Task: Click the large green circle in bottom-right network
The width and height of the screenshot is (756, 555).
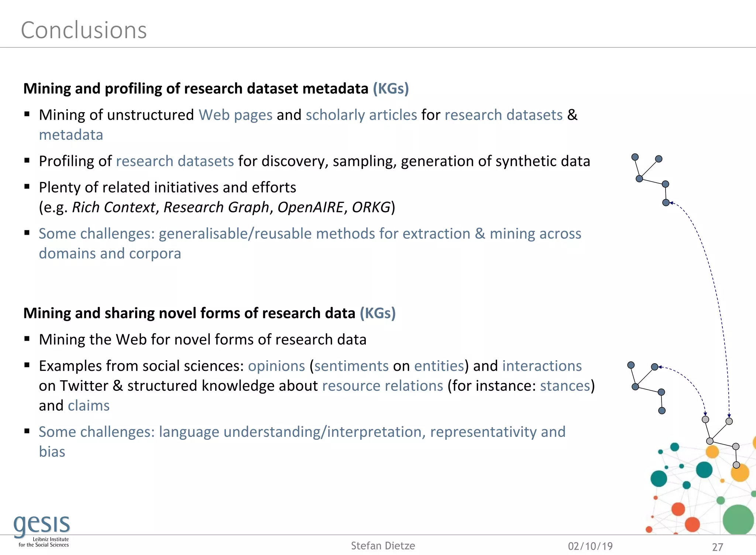Action: click(x=738, y=520)
